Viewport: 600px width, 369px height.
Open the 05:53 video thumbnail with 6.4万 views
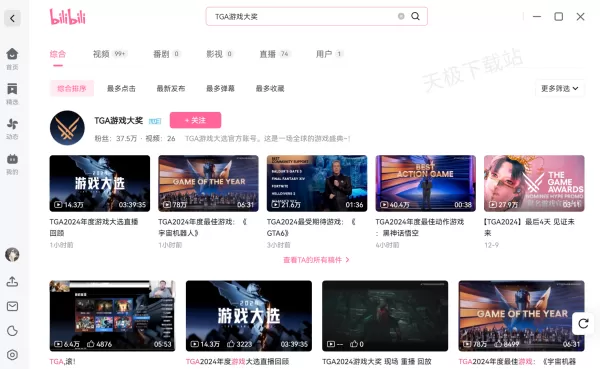pyautogui.click(x=112, y=316)
